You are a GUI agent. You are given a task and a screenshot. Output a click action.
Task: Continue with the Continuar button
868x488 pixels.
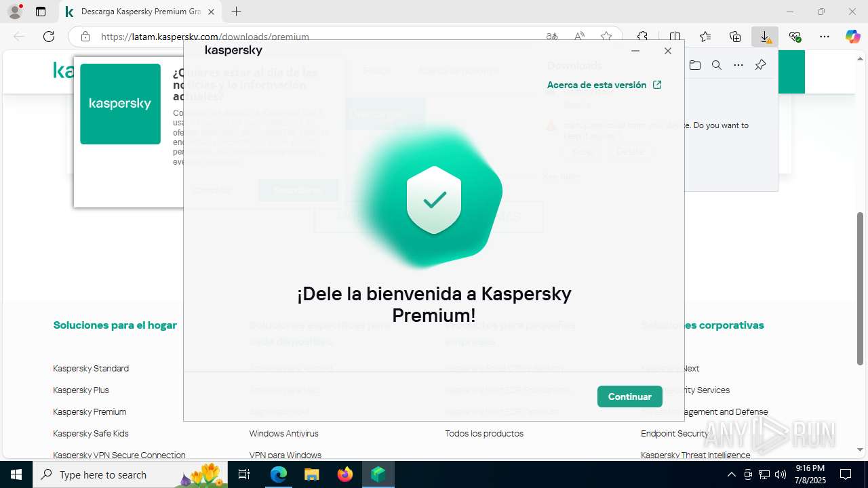629,396
